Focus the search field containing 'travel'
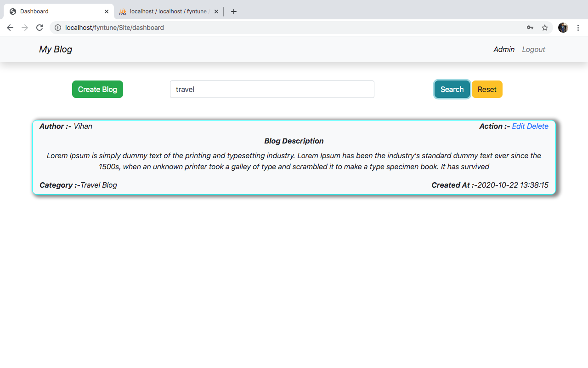 tap(272, 89)
